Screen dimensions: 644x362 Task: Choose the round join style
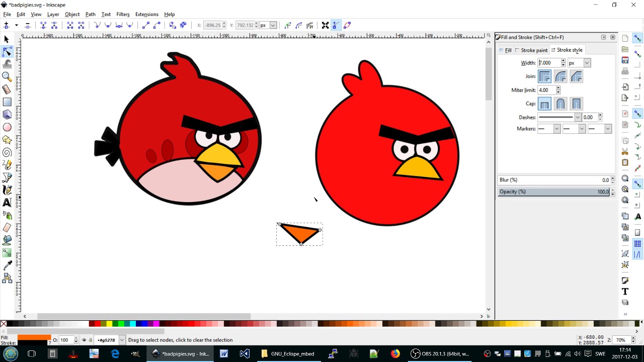coord(560,76)
